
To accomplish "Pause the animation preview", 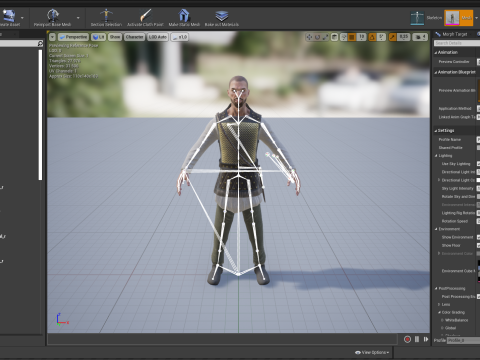I will click(x=417, y=339).
